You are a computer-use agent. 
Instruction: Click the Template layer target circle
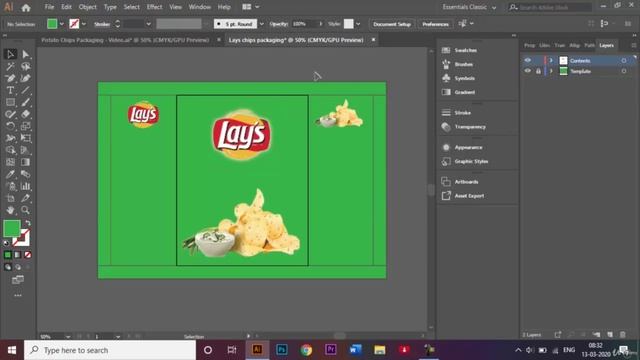[624, 71]
